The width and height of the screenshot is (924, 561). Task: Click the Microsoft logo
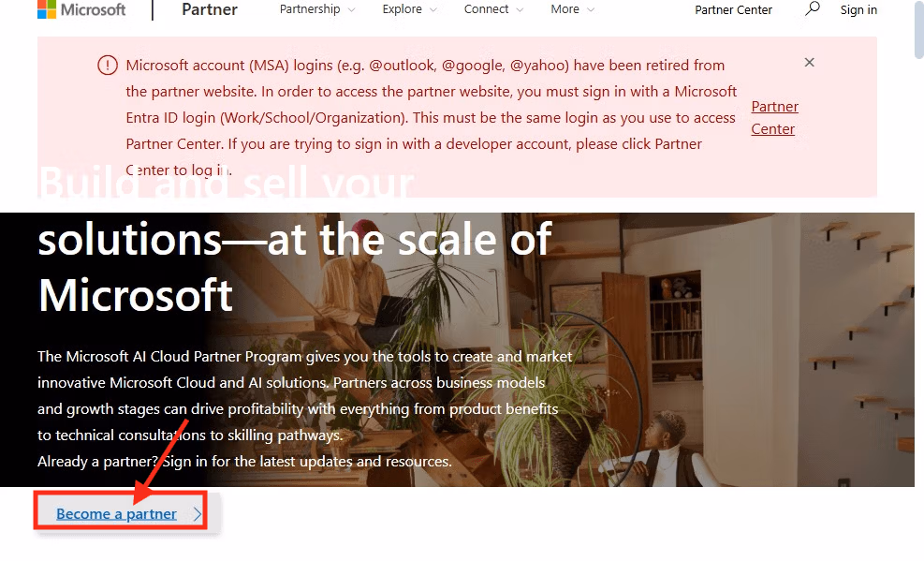81,9
